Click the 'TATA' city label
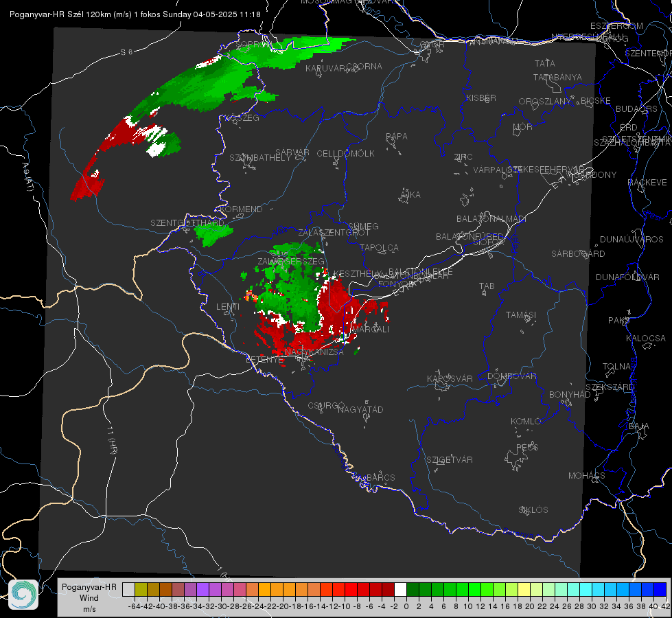The width and height of the screenshot is (672, 618). click(545, 63)
